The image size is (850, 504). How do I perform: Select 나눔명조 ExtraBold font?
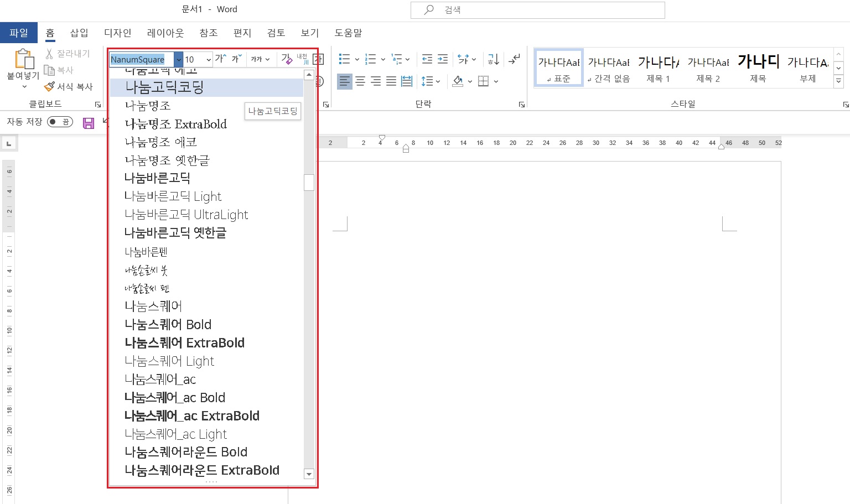tap(206, 124)
